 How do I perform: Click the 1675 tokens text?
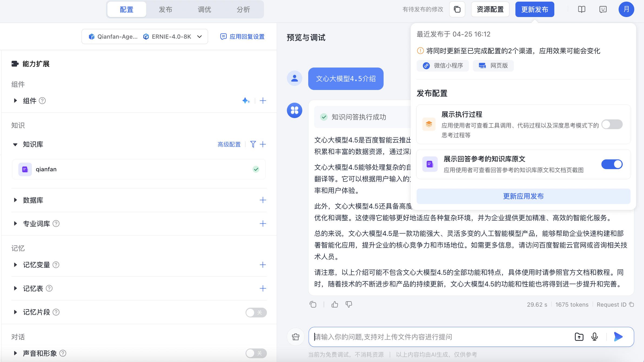572,305
